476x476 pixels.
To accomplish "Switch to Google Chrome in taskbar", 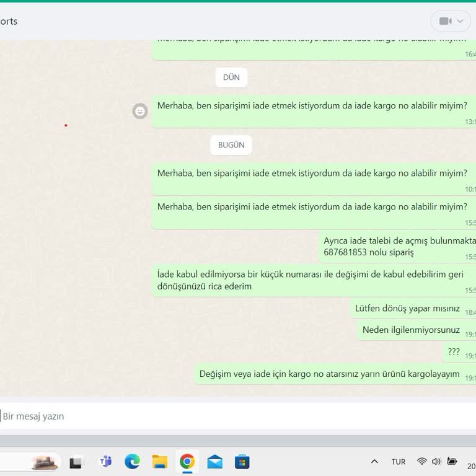I will click(x=187, y=462).
